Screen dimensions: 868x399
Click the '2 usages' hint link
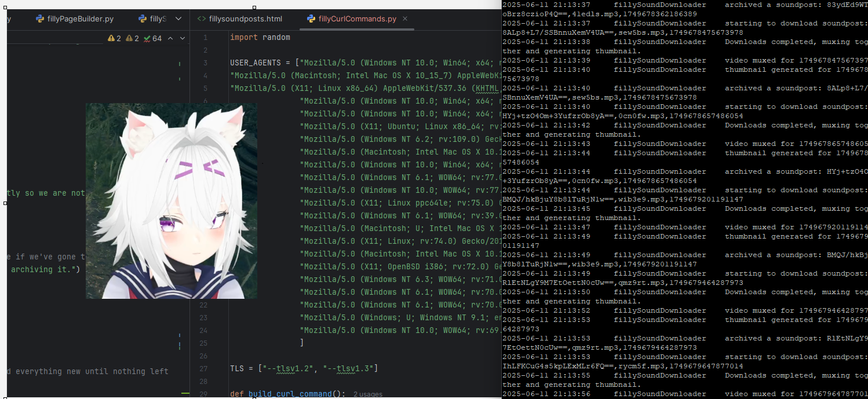coord(367,394)
